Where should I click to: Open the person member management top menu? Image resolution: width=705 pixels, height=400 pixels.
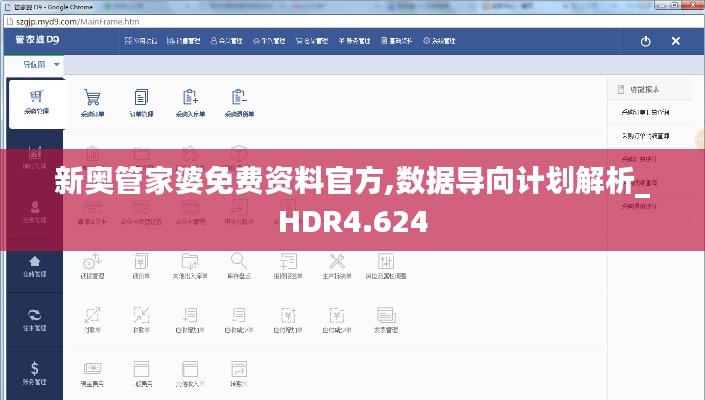(227, 41)
